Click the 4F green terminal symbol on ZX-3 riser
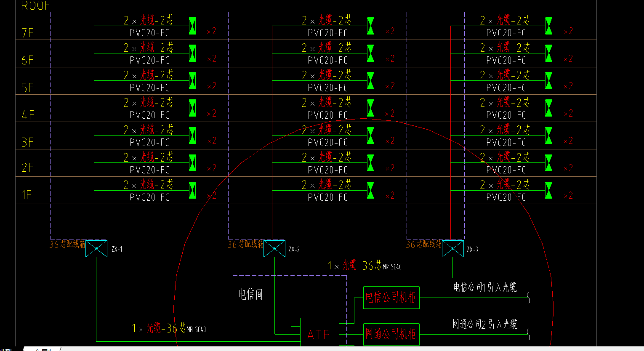Viewport: 644px width, 351px height. [x=549, y=108]
